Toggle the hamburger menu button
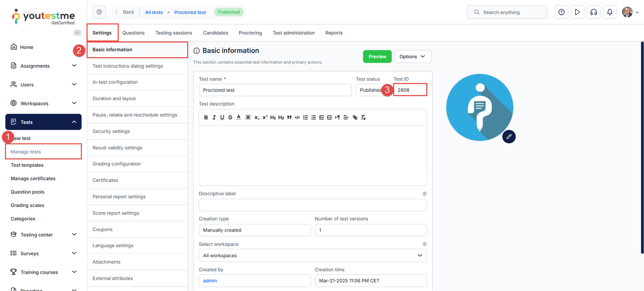The image size is (644, 291). pyautogui.click(x=99, y=12)
